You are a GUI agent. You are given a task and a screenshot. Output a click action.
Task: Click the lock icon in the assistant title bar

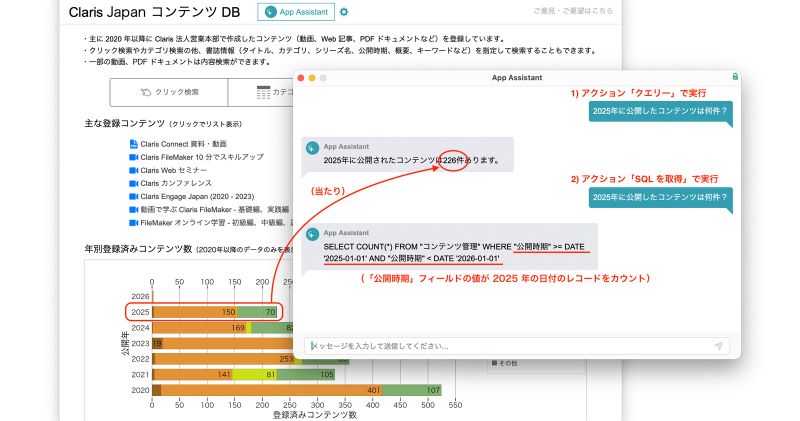pos(735,77)
